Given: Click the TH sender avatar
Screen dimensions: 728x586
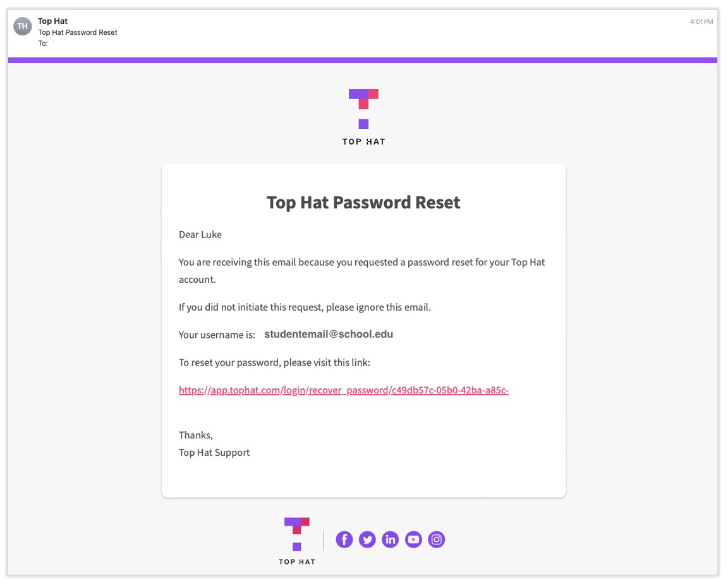Looking at the screenshot, I should pos(22,27).
